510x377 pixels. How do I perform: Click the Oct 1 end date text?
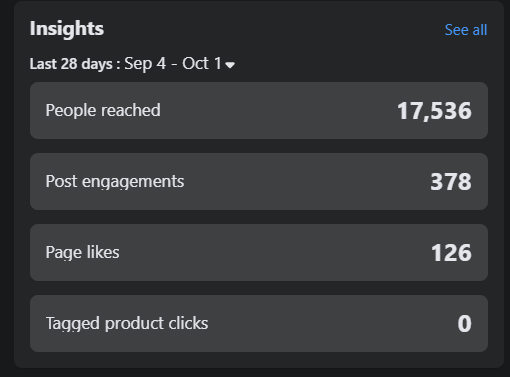pos(202,63)
